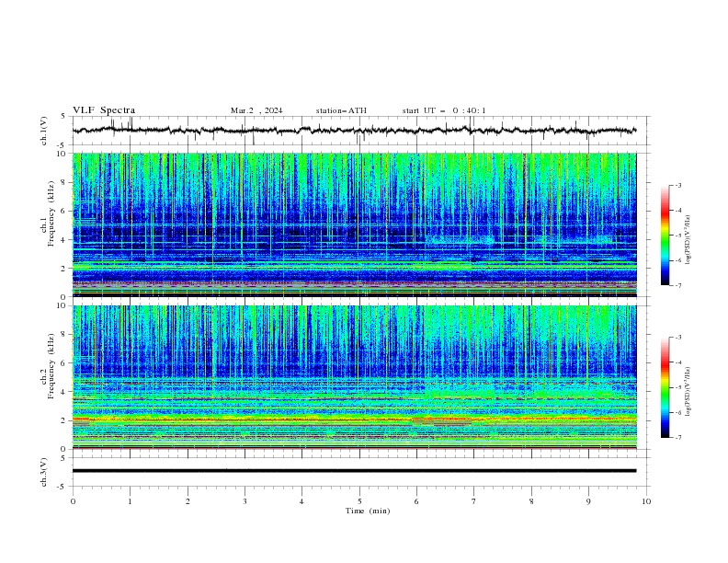Click the "8" tick on the time axis

[531, 501]
